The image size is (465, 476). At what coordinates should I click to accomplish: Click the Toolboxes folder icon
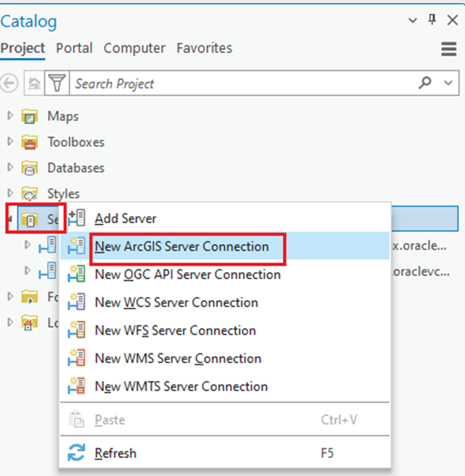[30, 142]
